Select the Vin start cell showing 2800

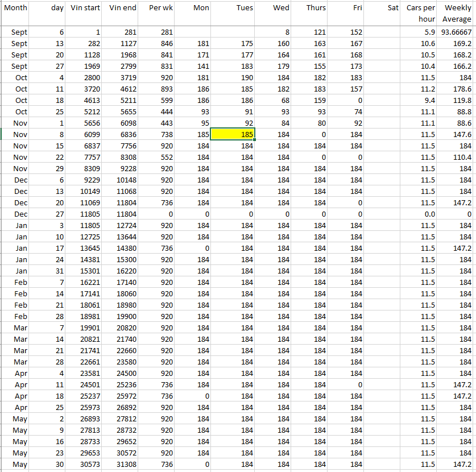85,77
